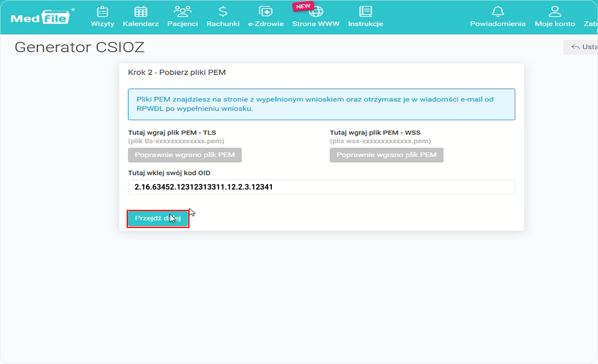Show Powiadomienia bell notifications

tap(498, 12)
